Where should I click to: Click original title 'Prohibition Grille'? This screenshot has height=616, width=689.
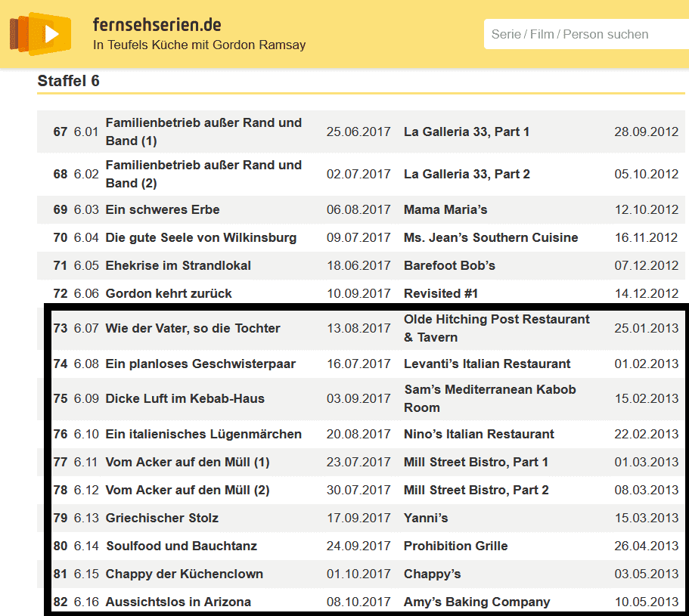455,546
